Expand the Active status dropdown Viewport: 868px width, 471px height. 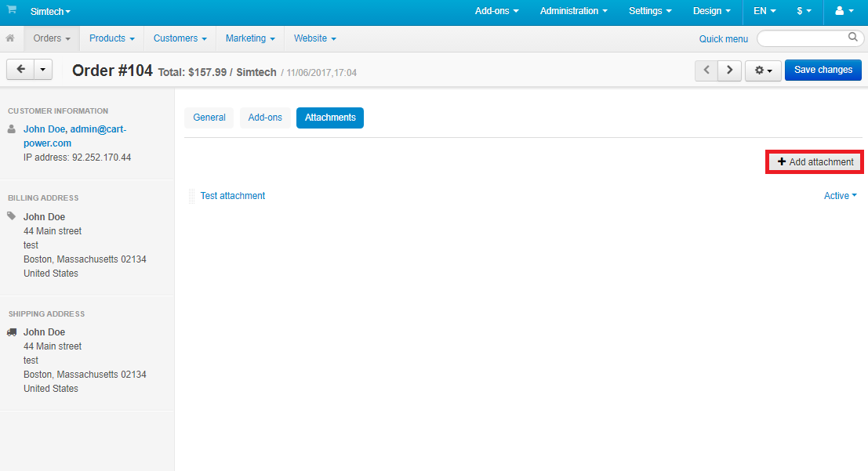tap(840, 196)
